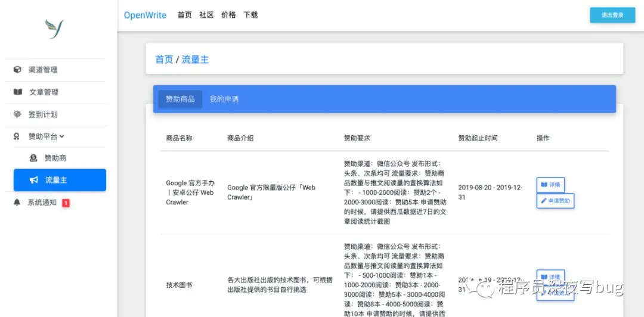Click the 赞助起止时间 column header
The height and width of the screenshot is (317, 644).
tap(478, 138)
